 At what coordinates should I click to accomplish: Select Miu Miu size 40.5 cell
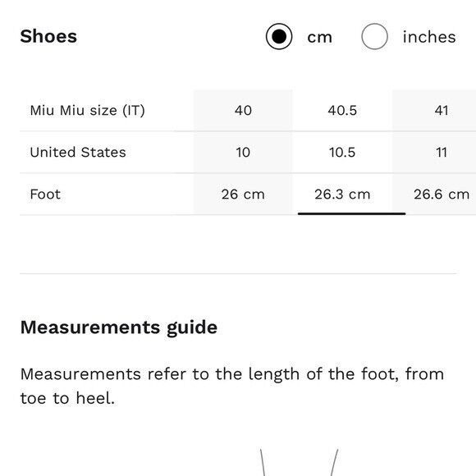342,110
